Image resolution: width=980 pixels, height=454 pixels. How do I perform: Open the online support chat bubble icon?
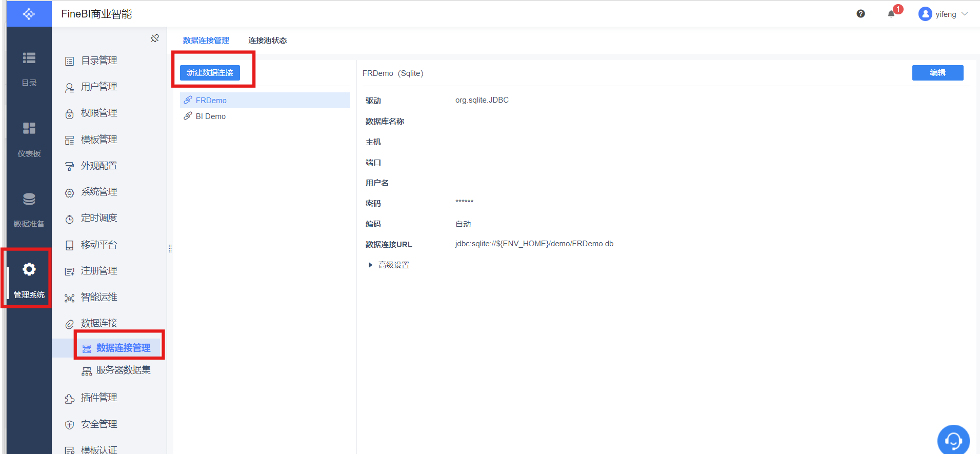click(953, 440)
